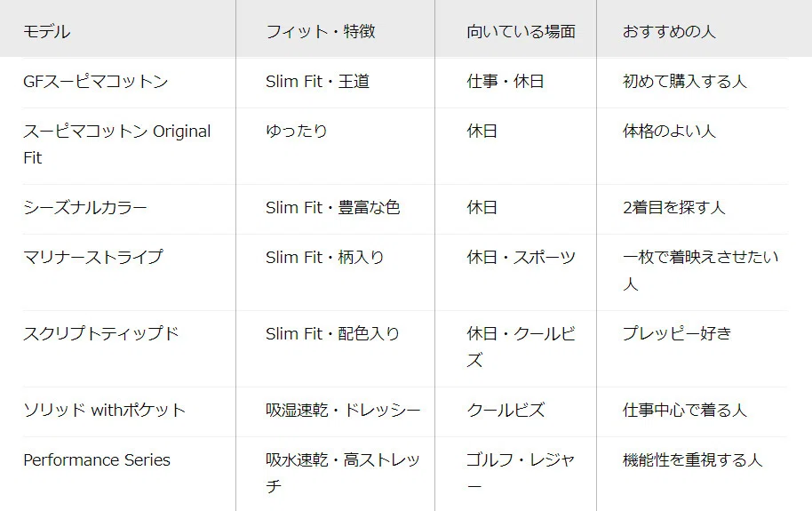Click the モデル column header
Screen dimensions: 812x511
(x=46, y=32)
